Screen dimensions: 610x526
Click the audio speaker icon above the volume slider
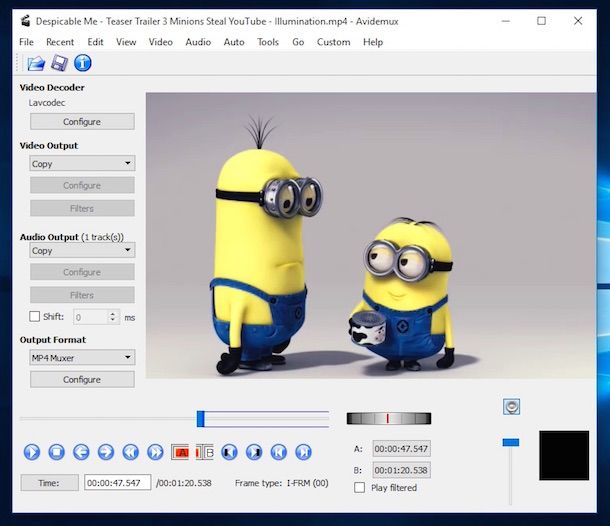point(511,407)
